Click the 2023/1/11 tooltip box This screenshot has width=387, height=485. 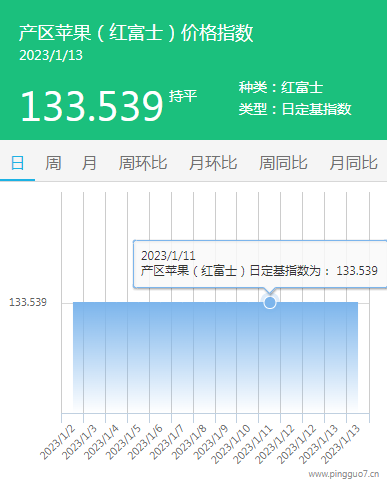pos(260,264)
